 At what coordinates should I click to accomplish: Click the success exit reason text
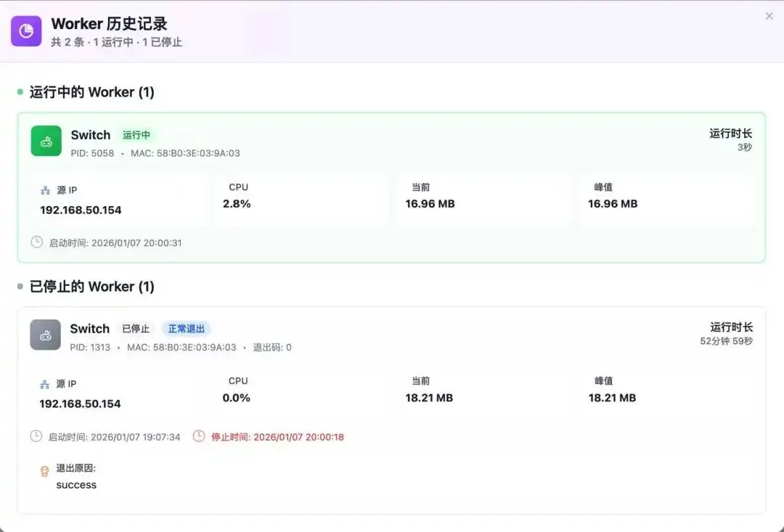(76, 485)
